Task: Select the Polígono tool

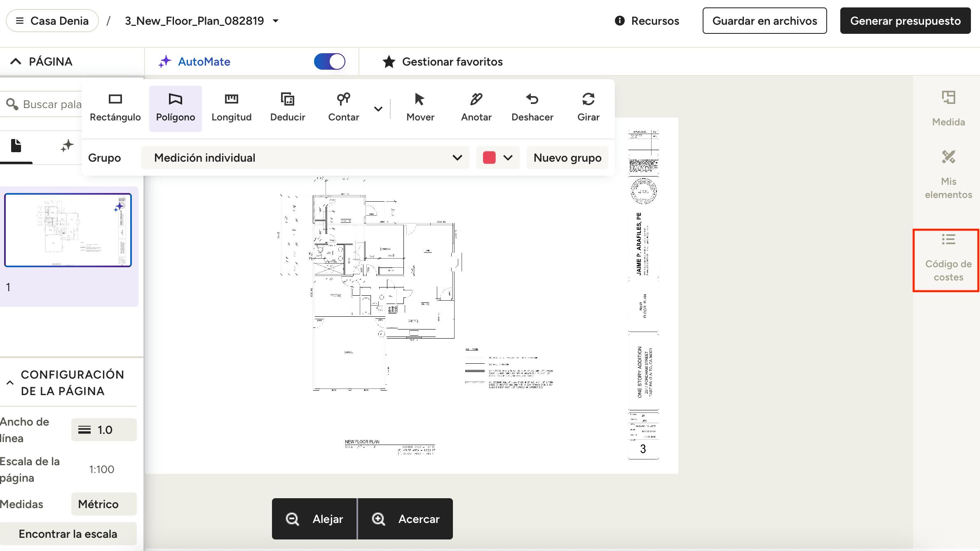Action: click(x=176, y=108)
